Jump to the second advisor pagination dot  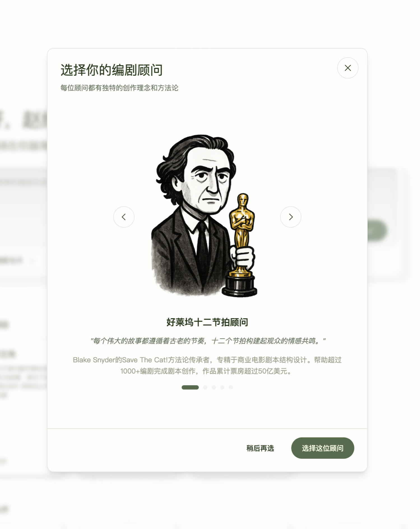pyautogui.click(x=205, y=387)
